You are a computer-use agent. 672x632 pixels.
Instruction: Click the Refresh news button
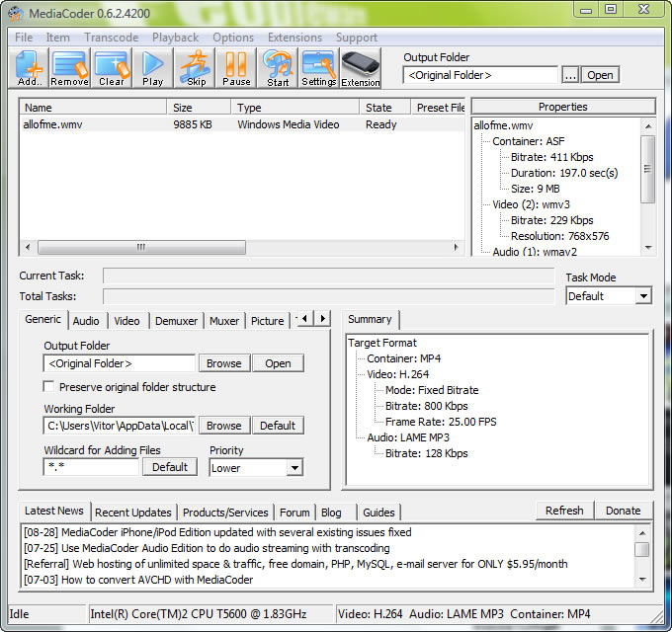(564, 511)
